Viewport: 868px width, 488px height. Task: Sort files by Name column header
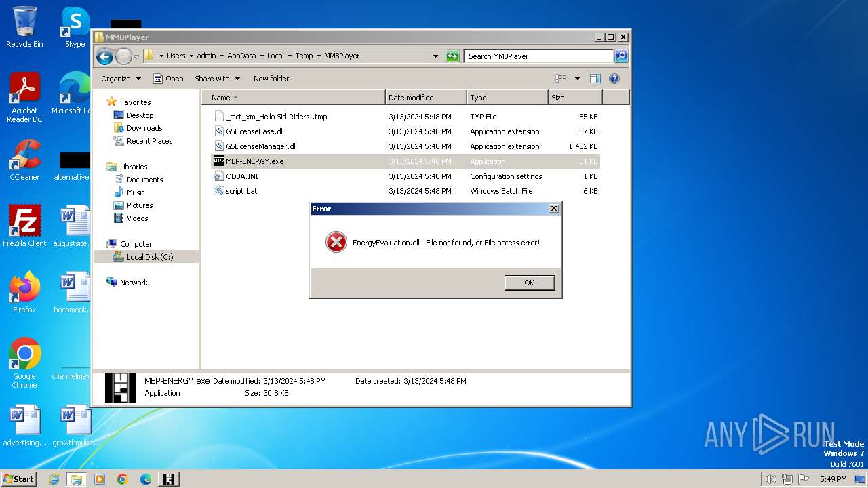point(293,98)
